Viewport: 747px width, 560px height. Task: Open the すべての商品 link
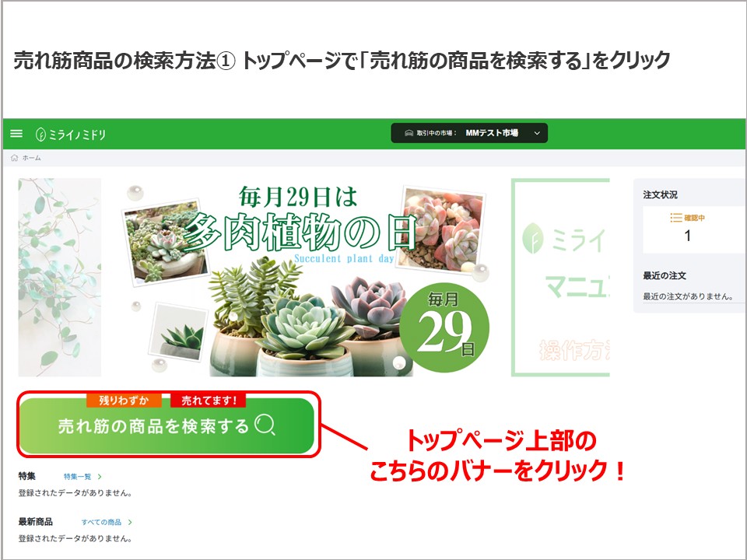pyautogui.click(x=101, y=522)
